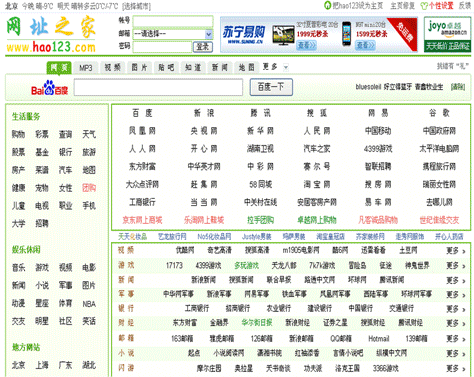Viewport: 474px width, 377px height.
Task: Click the TV thumbnail in Suning ad
Action: [x=283, y=35]
